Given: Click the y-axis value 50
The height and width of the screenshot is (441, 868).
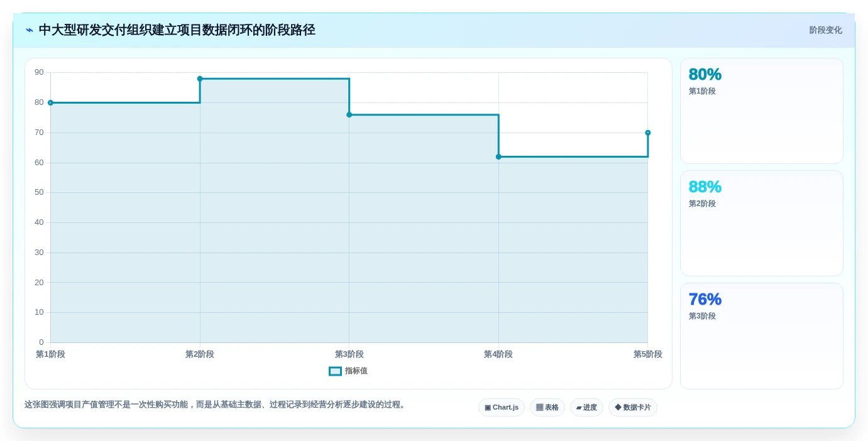Looking at the screenshot, I should coord(39,192).
